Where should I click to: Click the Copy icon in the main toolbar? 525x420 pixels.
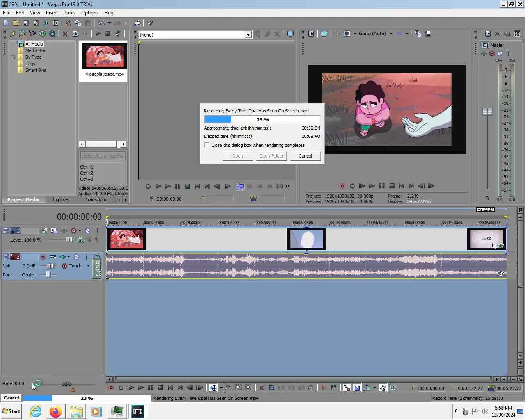78,23
